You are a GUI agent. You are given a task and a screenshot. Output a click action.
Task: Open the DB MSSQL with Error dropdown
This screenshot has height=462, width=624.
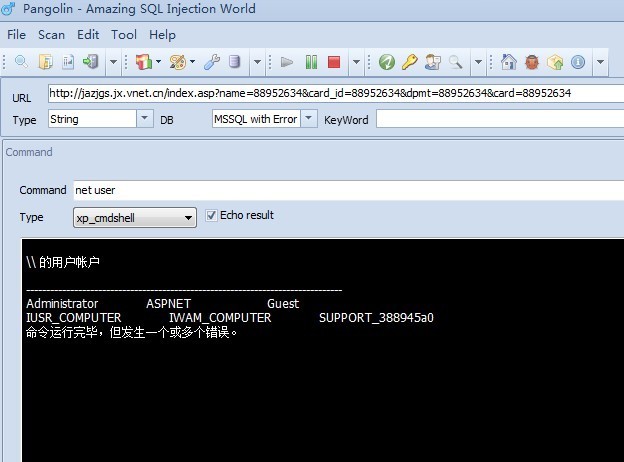308,119
